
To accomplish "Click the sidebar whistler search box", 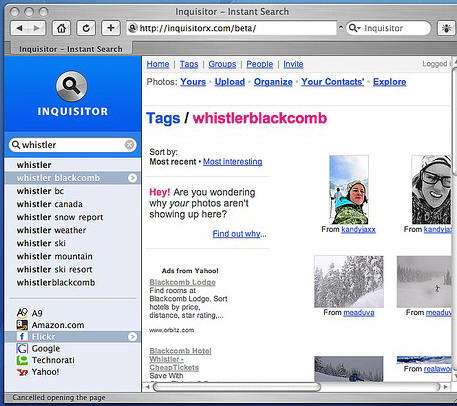I will (72, 145).
